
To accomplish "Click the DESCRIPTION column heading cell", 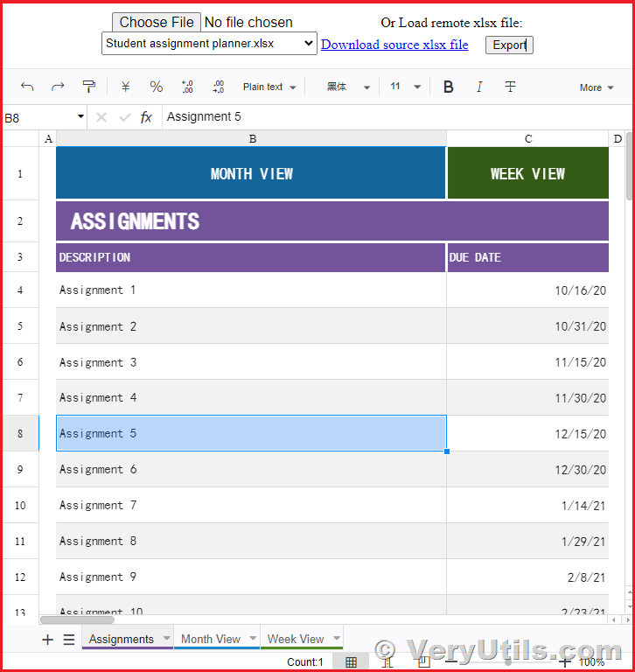I will (x=251, y=257).
